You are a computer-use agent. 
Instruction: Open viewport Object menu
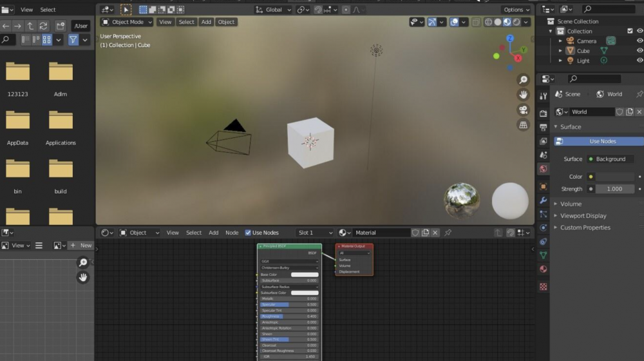tap(226, 22)
